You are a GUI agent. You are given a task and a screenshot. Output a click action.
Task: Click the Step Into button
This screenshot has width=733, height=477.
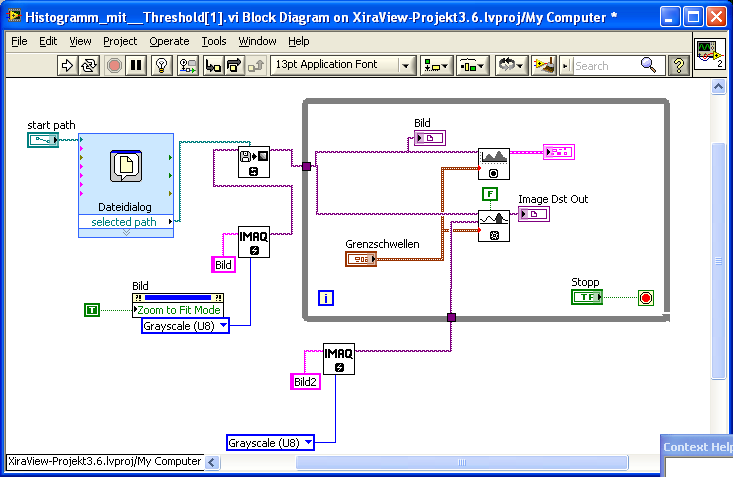coord(213,65)
